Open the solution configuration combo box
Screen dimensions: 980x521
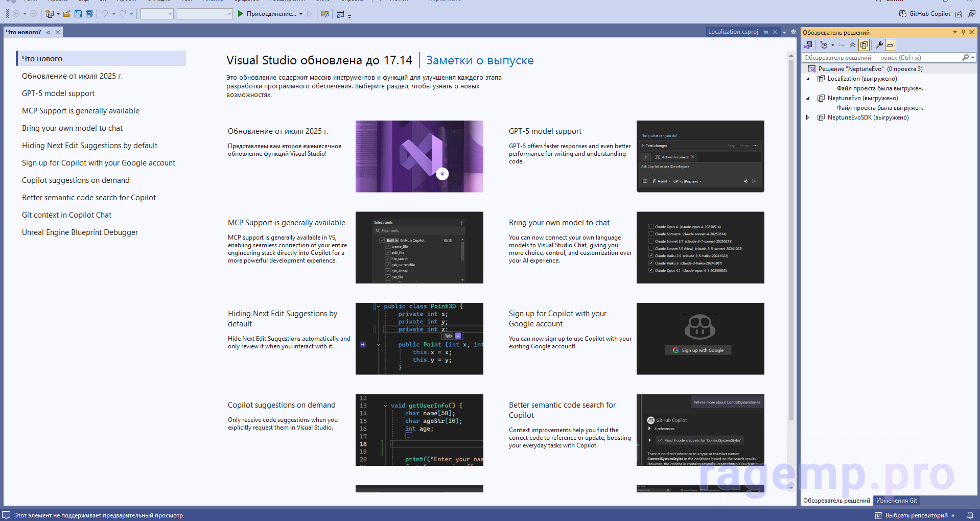(x=157, y=14)
